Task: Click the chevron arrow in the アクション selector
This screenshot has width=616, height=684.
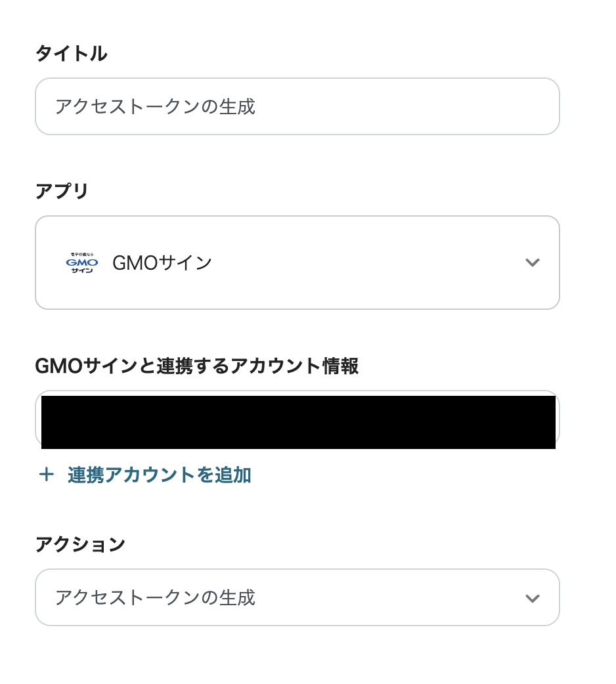Action: point(532,598)
